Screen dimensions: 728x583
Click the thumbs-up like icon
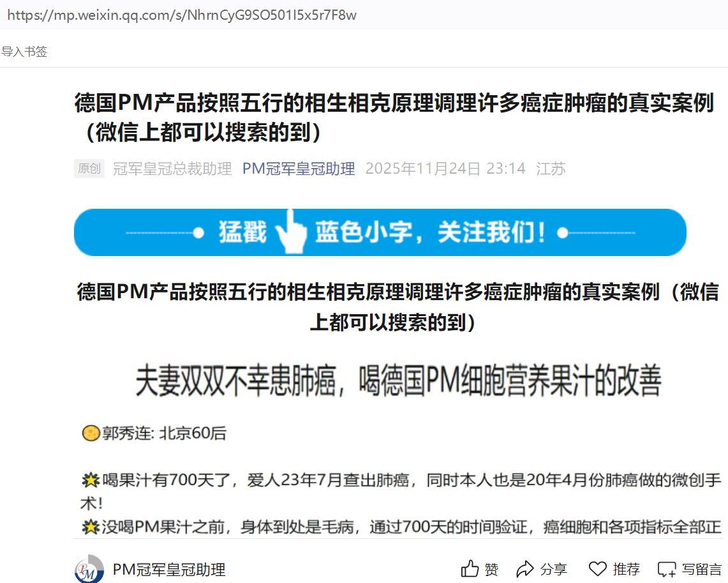[470, 569]
